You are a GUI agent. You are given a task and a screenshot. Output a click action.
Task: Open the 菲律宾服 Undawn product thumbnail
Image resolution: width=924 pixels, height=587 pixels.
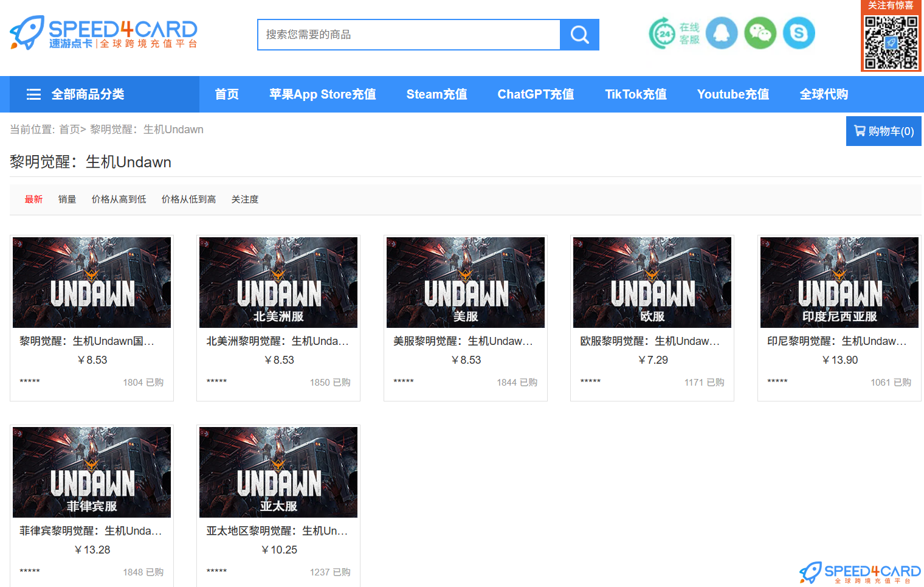click(x=92, y=472)
